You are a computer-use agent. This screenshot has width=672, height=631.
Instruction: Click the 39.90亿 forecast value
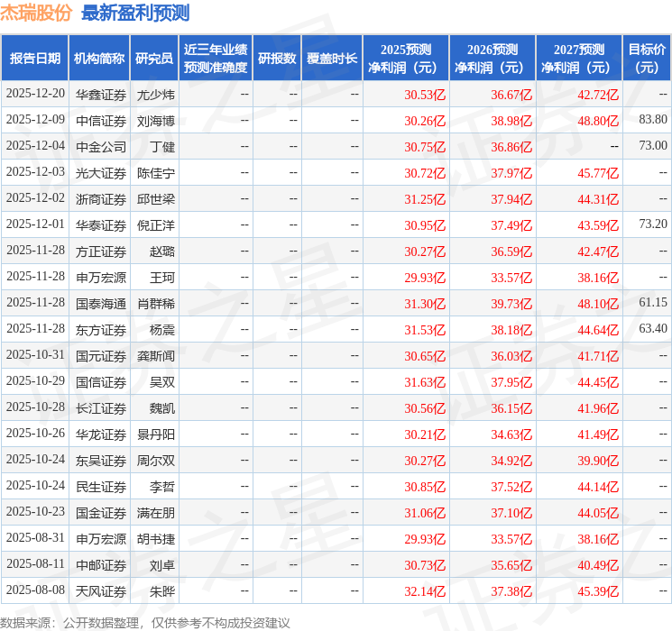598,461
